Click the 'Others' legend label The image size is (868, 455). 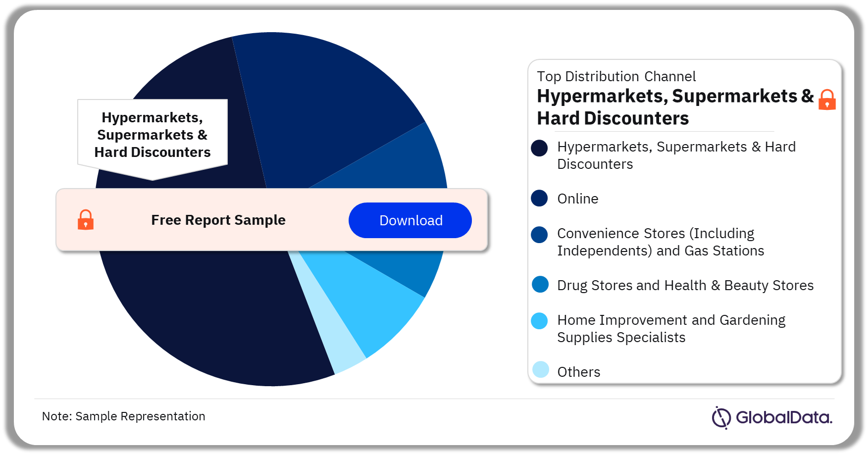click(579, 372)
